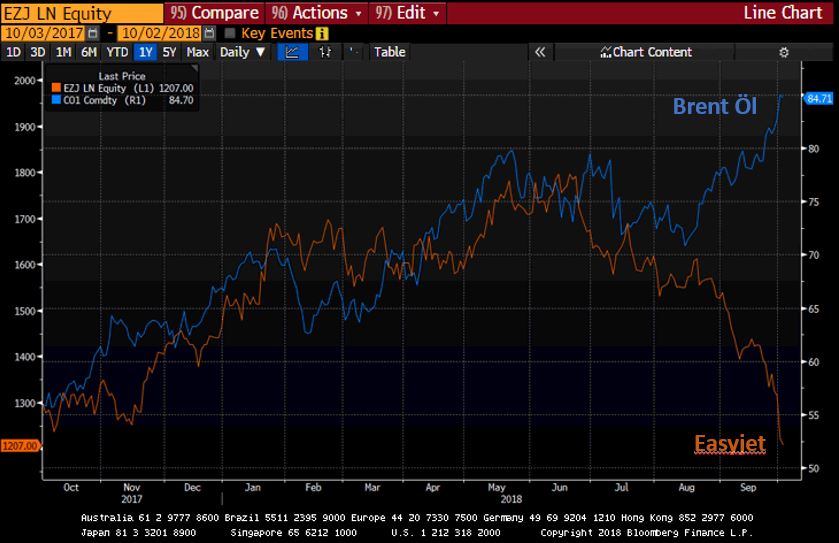Select the 1Y range button

click(x=146, y=52)
